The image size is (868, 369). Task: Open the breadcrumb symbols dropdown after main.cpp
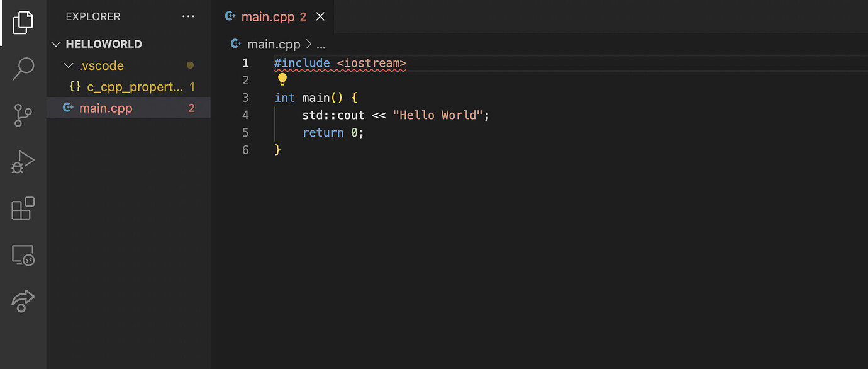pos(321,44)
